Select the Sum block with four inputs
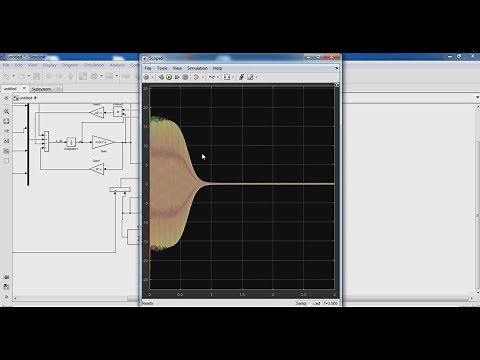The image size is (480, 360). point(46,141)
